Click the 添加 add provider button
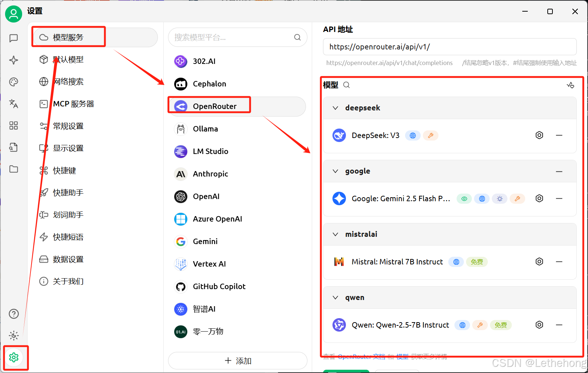 tap(238, 361)
